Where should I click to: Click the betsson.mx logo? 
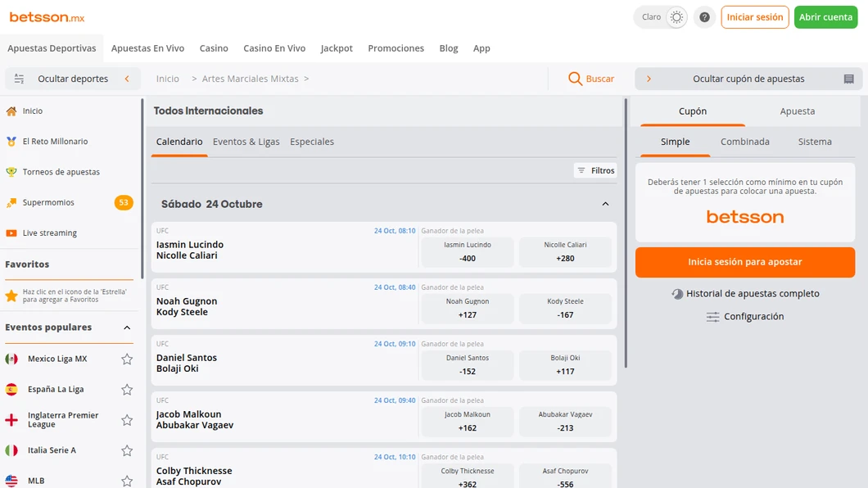point(47,17)
